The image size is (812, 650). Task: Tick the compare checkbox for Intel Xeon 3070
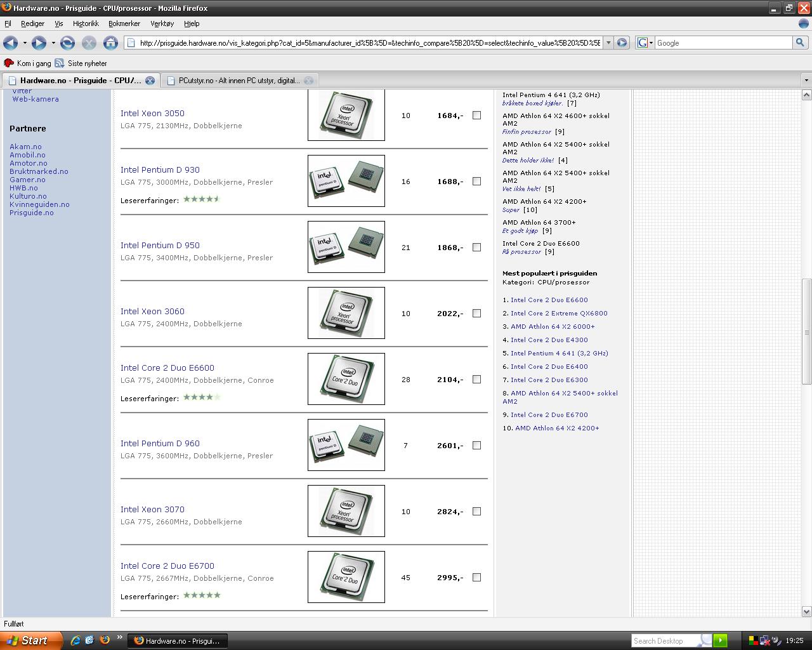click(x=476, y=512)
